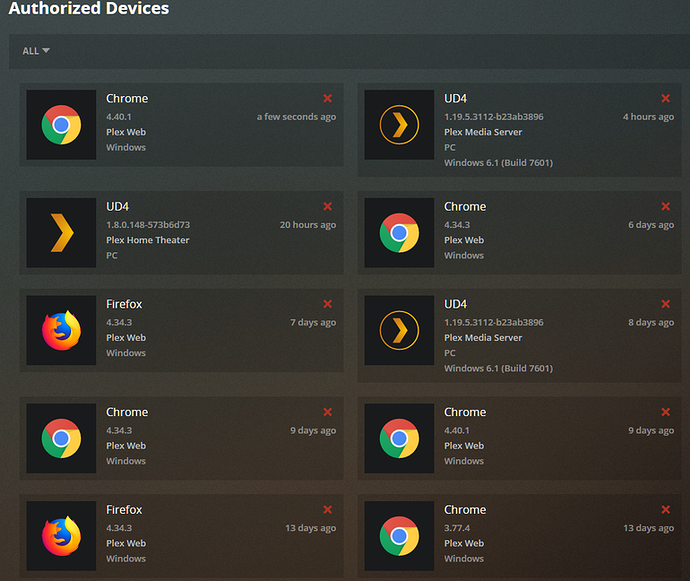Image resolution: width=690 pixels, height=581 pixels.
Task: Remove the Firefox device from 13 days ago
Action: pos(328,510)
